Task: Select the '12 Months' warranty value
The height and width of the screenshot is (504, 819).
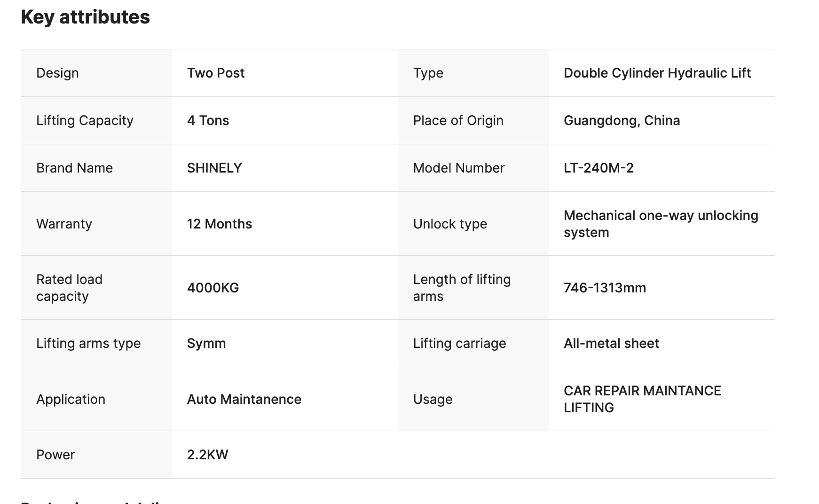Action: click(220, 224)
